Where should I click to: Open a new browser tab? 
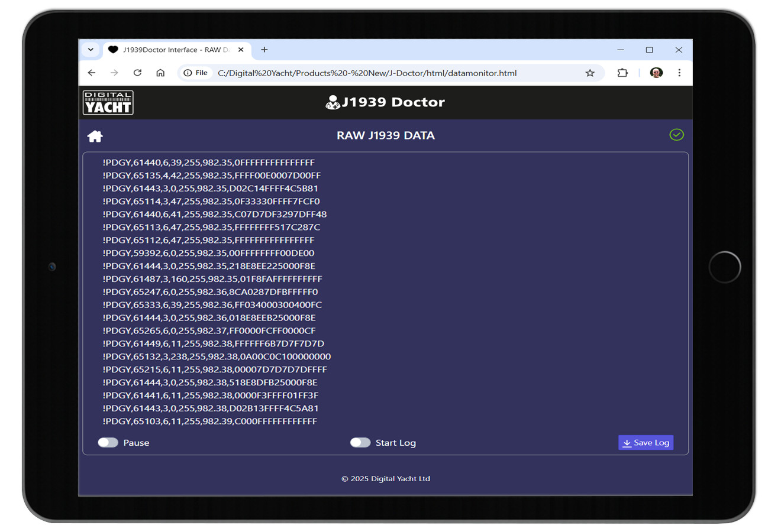pyautogui.click(x=264, y=50)
